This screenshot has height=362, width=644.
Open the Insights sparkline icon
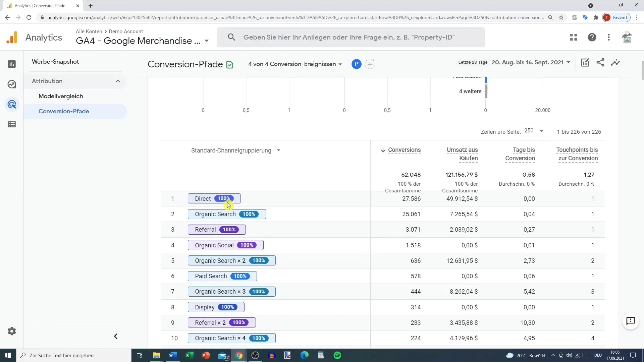pos(615,62)
